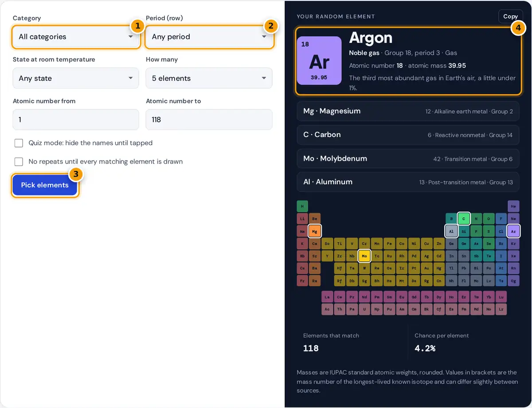
Task: Click the Pu cell in the actinide row
Action: pos(389,310)
